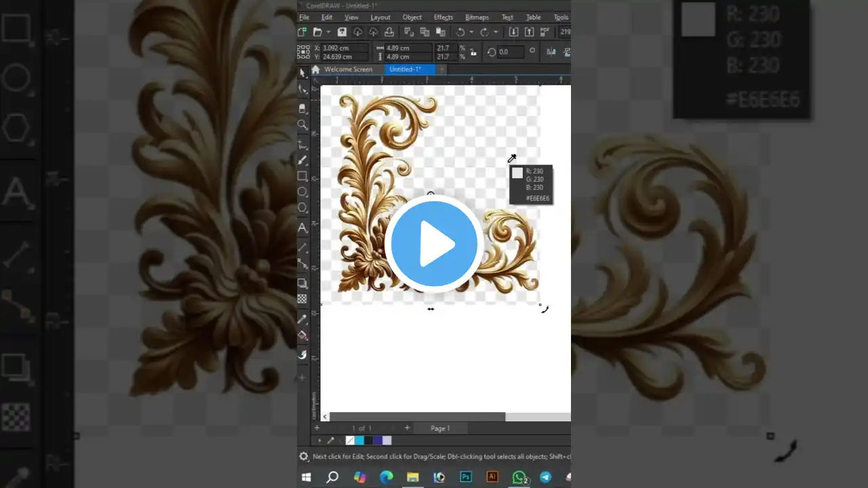The width and height of the screenshot is (868, 488).
Task: Open the Save document icon
Action: (x=342, y=32)
